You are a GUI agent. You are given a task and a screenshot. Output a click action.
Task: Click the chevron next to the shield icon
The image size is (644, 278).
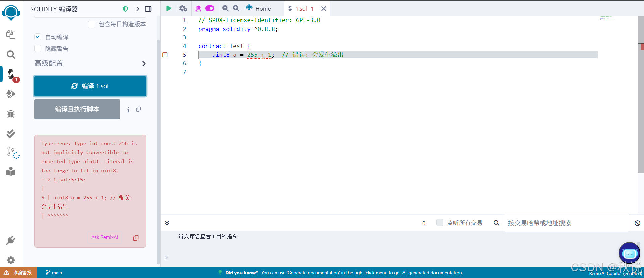tap(138, 9)
